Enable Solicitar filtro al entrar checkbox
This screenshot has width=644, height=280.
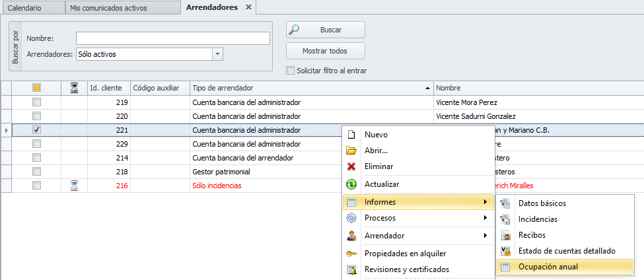click(290, 71)
